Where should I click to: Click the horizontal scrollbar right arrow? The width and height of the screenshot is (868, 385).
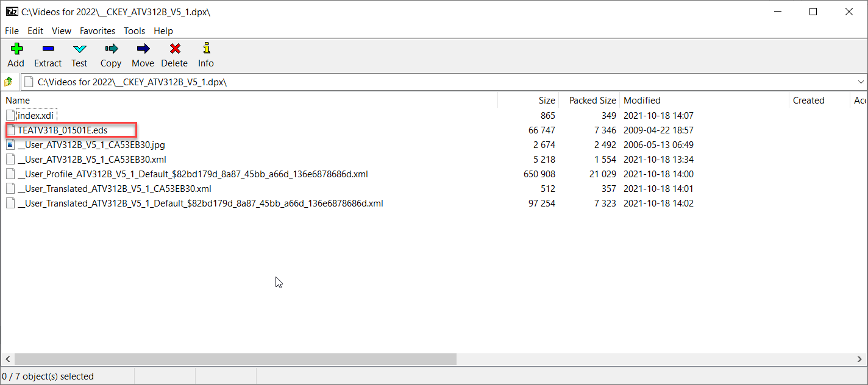coord(859,359)
